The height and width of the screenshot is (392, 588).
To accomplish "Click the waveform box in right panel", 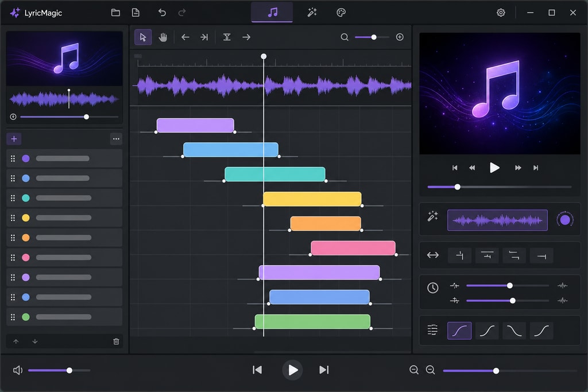I will tap(497, 220).
